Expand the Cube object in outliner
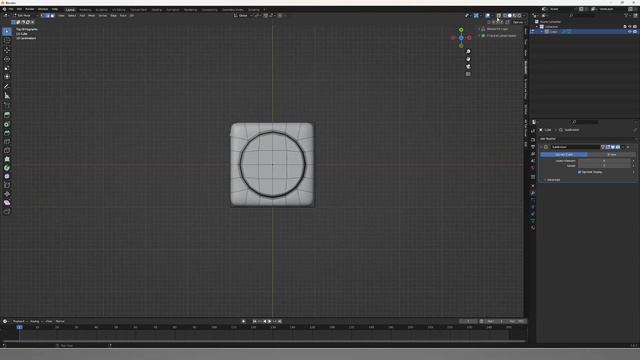 [542, 31]
